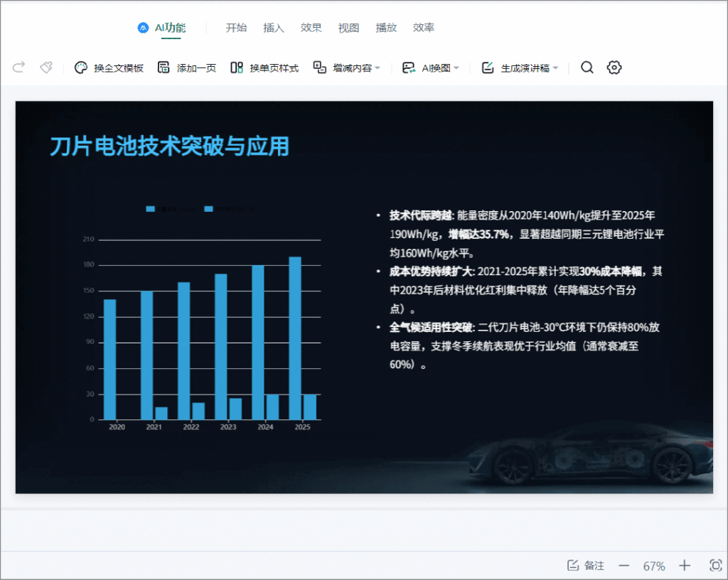The width and height of the screenshot is (728, 580).
Task: Expand the 生成演讲稿 dropdown
Action: (555, 68)
